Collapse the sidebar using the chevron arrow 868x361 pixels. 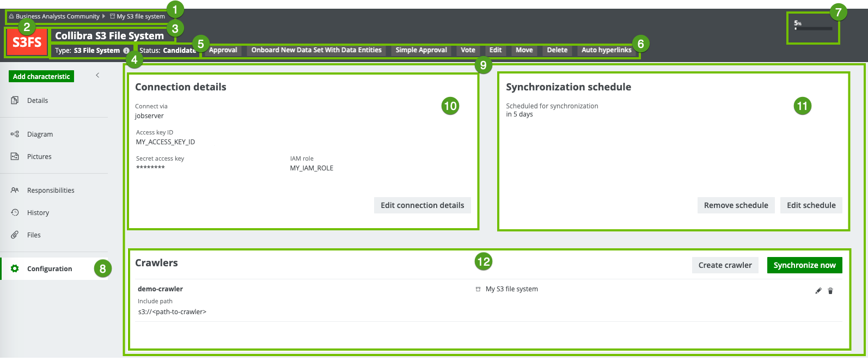pyautogui.click(x=97, y=75)
